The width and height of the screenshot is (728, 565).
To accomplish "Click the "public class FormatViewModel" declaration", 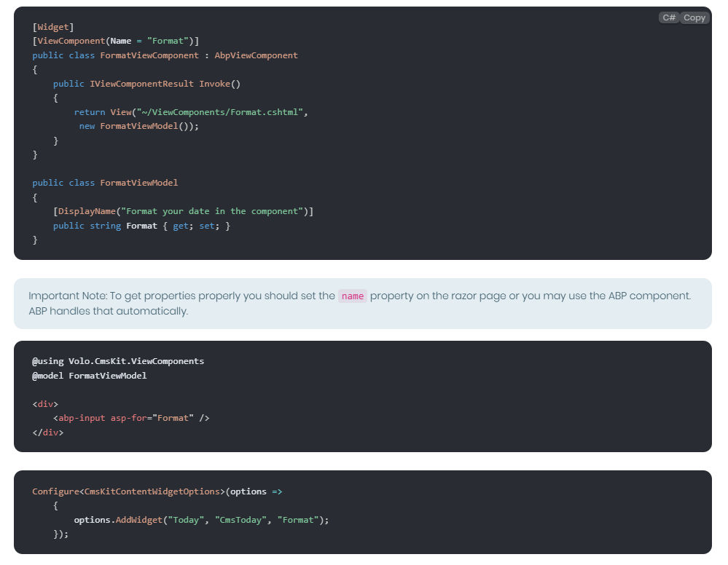I will coord(105,183).
